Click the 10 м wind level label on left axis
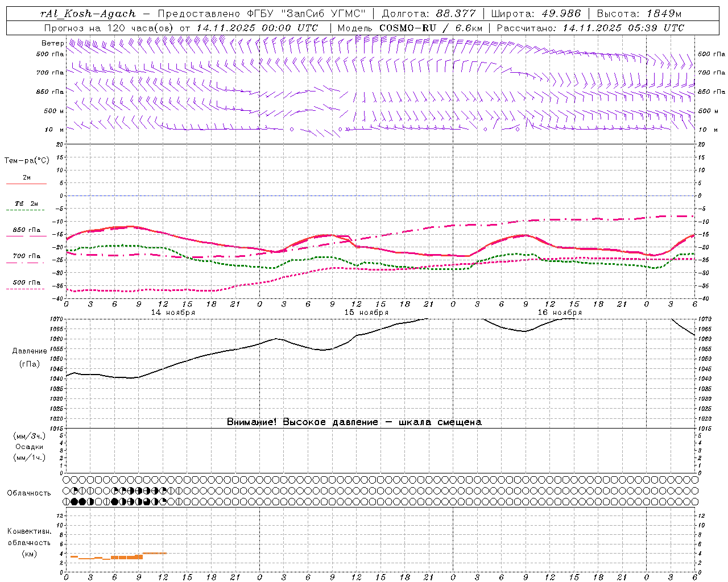This screenshot has height=582, width=728. [x=55, y=130]
